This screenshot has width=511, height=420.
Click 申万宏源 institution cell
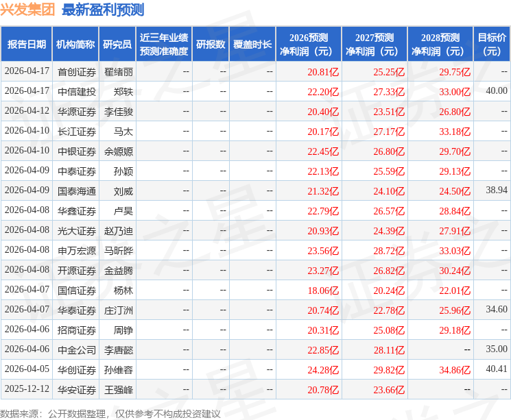click(77, 251)
